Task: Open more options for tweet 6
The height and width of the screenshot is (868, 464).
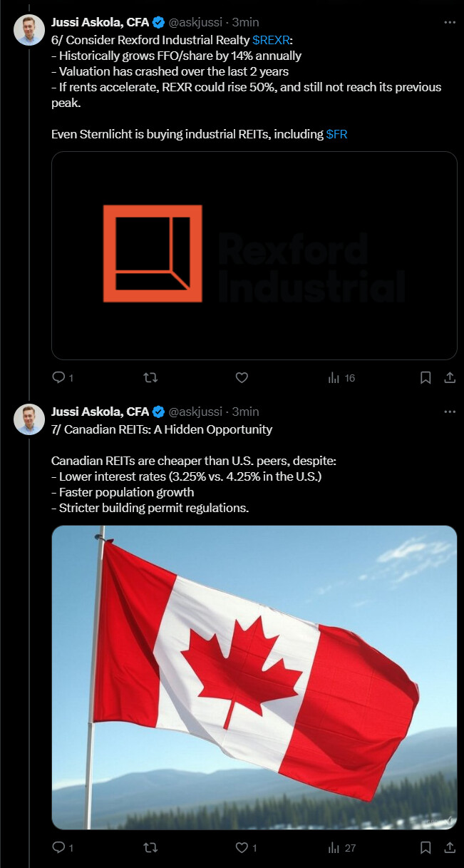Action: (449, 22)
